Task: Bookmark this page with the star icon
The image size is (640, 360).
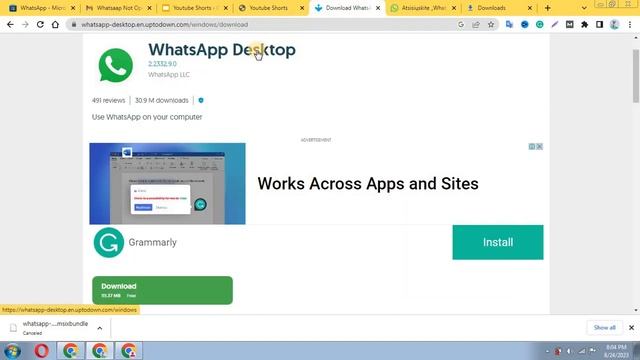Action: (x=491, y=24)
